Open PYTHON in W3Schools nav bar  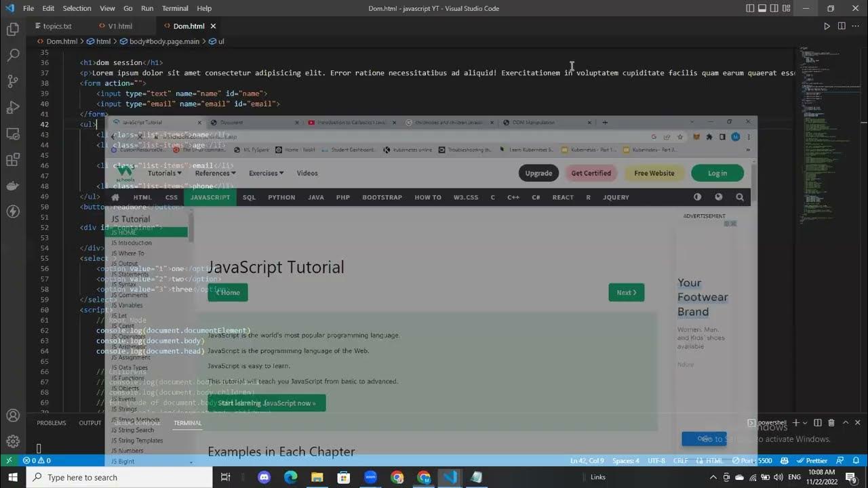point(281,197)
